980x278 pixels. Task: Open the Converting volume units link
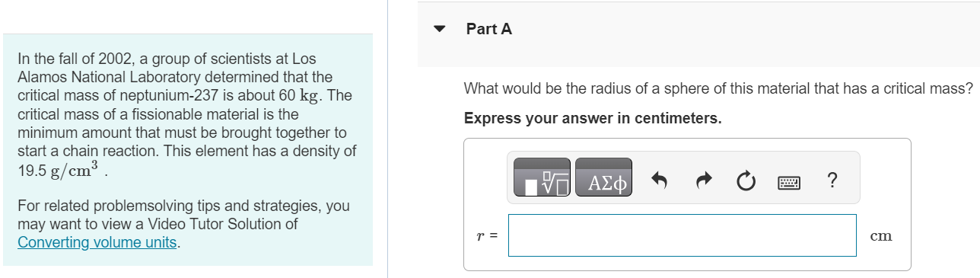[x=97, y=242]
